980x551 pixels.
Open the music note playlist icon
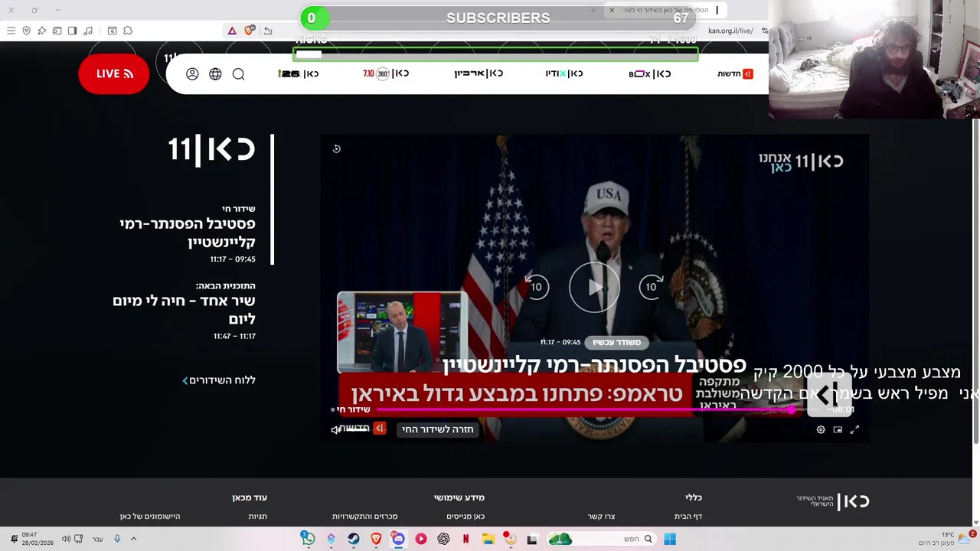88,31
